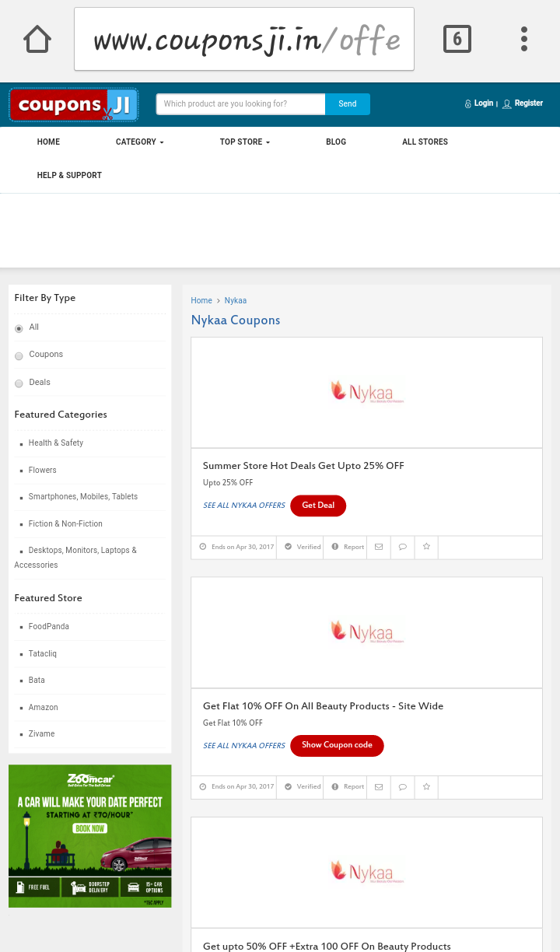Click email icon on Flat 10% OFF coupon
This screenshot has height=952, width=560.
pyautogui.click(x=379, y=787)
